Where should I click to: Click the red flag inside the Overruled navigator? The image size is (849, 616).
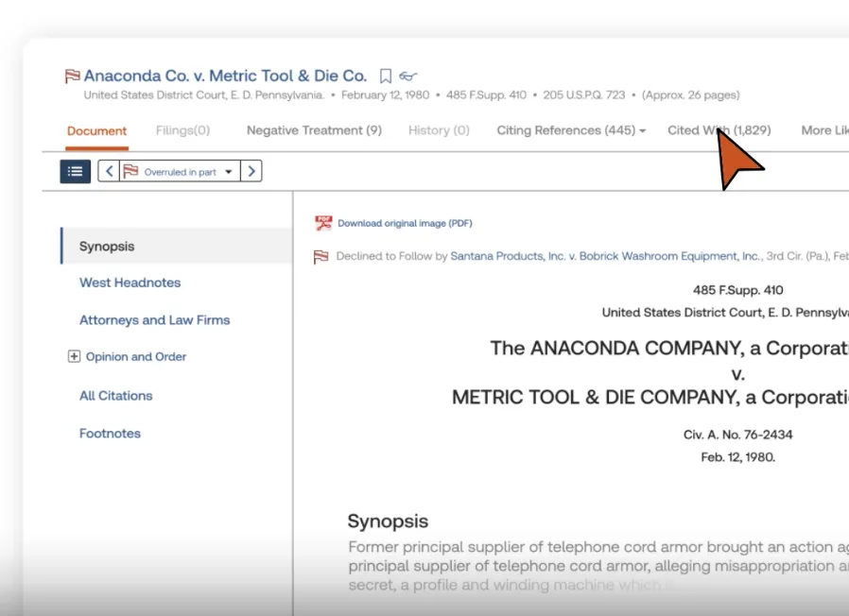click(130, 171)
